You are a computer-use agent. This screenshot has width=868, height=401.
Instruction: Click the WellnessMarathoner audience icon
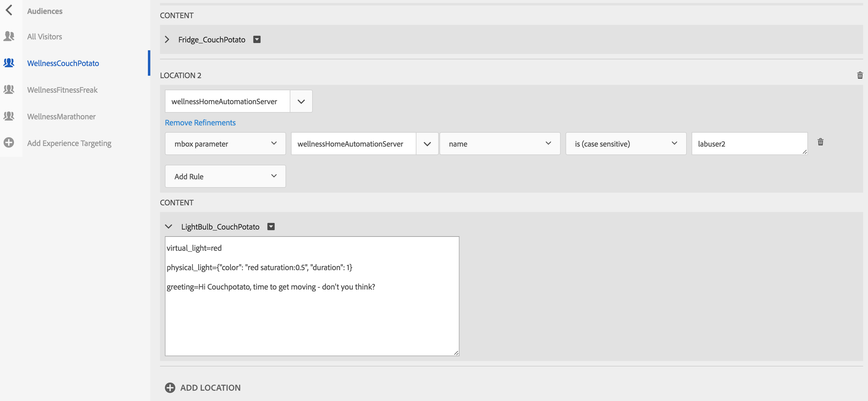[9, 116]
